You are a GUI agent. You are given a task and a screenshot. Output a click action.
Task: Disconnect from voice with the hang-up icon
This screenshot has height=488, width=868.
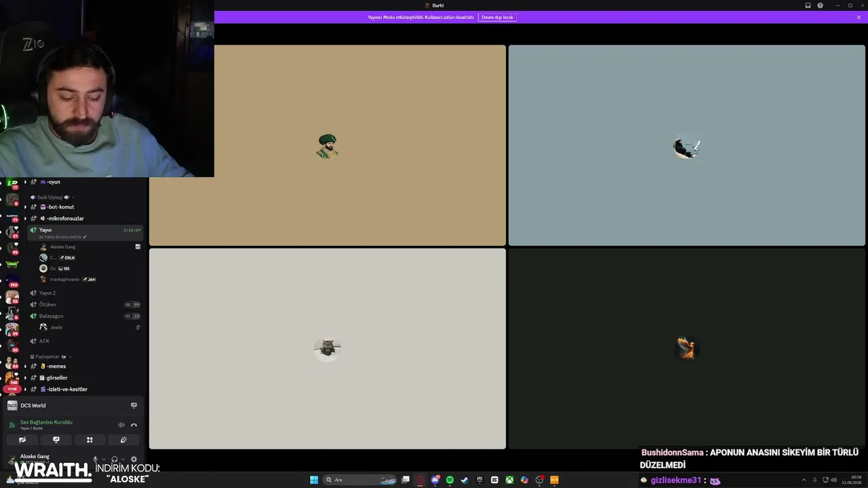click(x=134, y=425)
